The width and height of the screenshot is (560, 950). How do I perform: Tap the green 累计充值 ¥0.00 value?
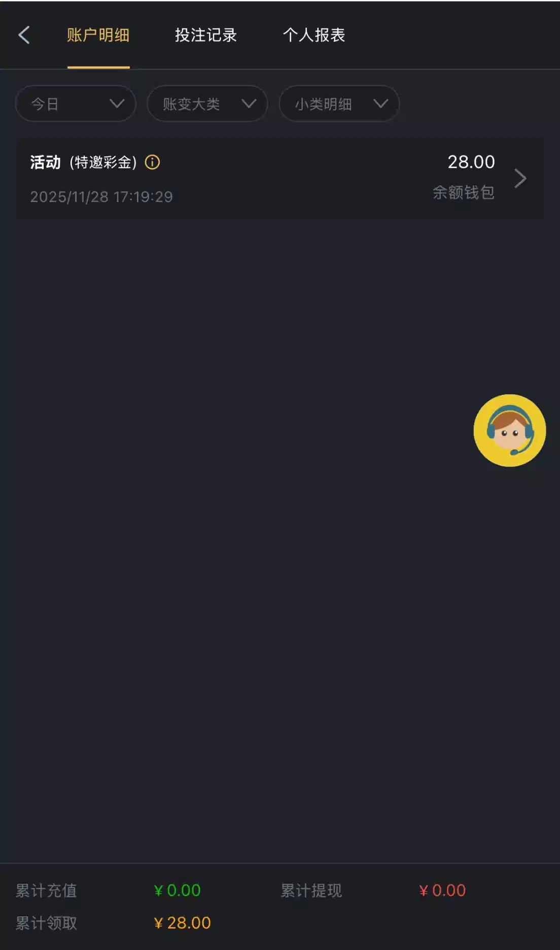tap(178, 890)
